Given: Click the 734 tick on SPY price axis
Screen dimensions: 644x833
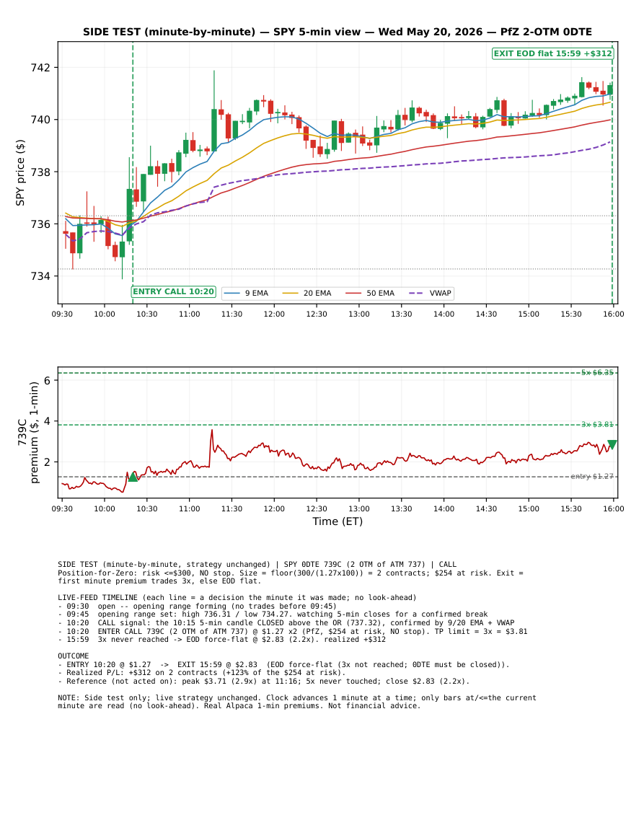Looking at the screenshot, I should coord(40,276).
